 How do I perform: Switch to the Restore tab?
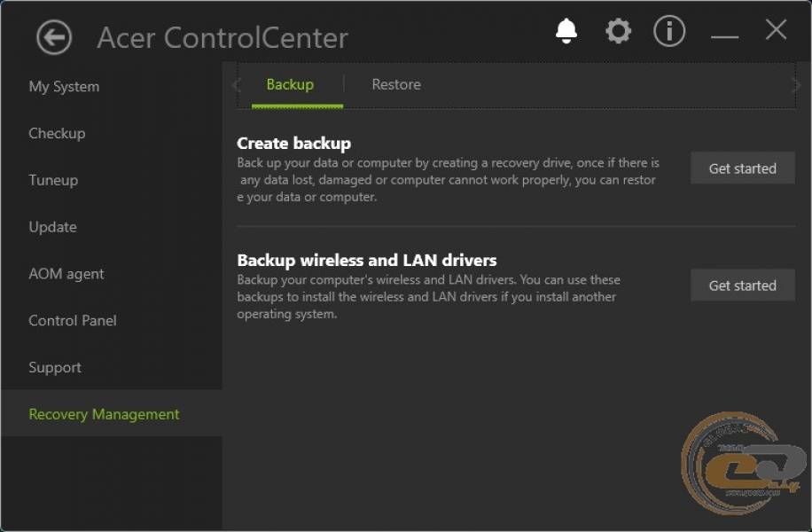396,84
